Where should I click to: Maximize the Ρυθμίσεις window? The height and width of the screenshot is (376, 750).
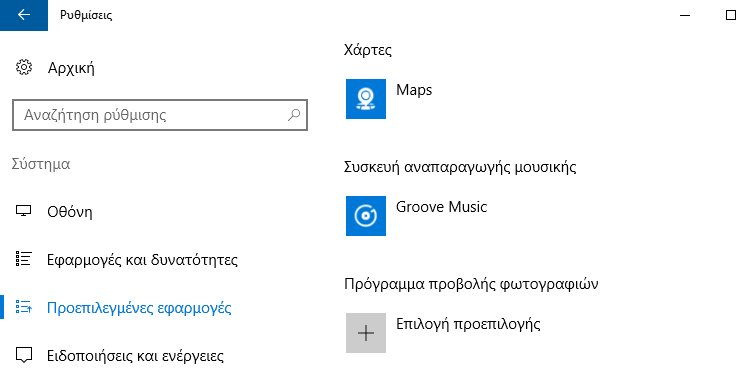coord(730,15)
